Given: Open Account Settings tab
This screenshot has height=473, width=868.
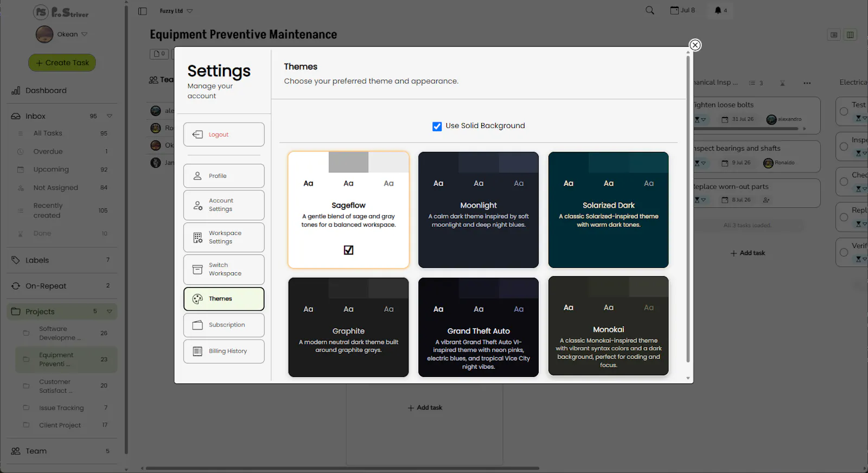Looking at the screenshot, I should [224, 205].
